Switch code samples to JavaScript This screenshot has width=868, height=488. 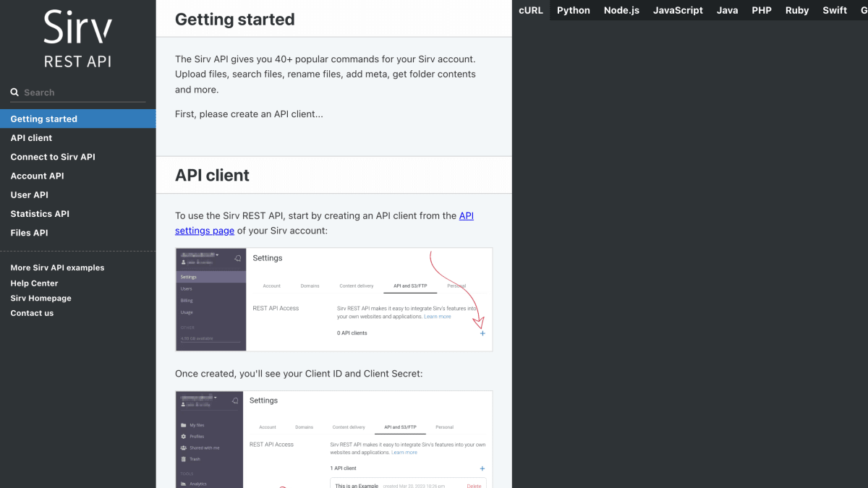(678, 10)
